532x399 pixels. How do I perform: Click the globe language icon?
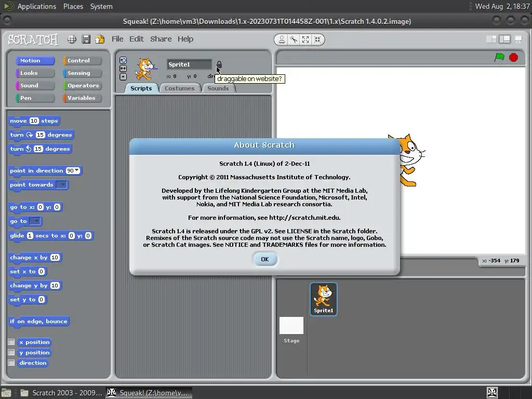[x=72, y=39]
